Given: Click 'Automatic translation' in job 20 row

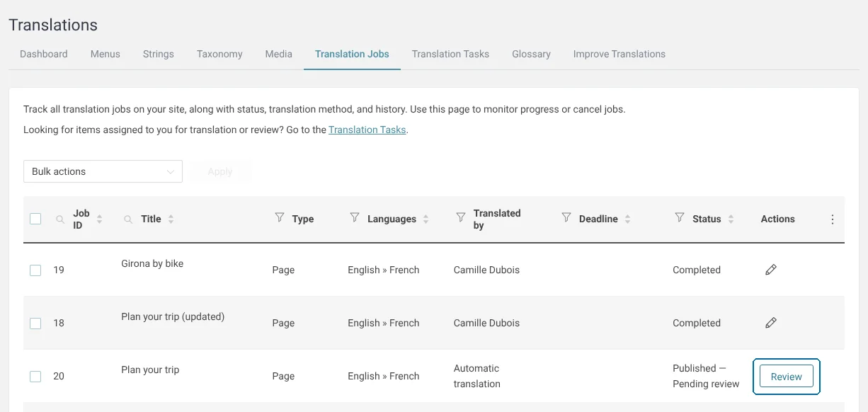Looking at the screenshot, I should [x=477, y=376].
